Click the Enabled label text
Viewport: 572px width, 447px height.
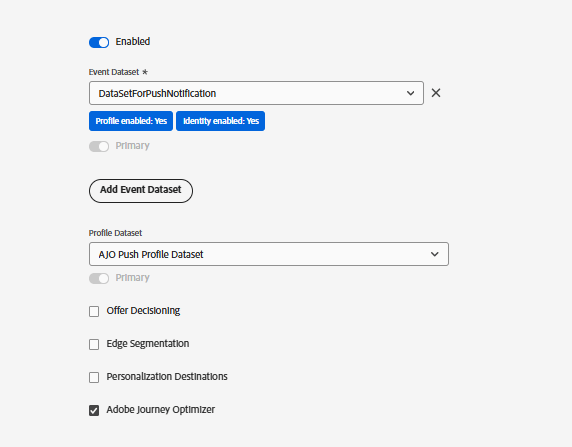[x=133, y=42]
